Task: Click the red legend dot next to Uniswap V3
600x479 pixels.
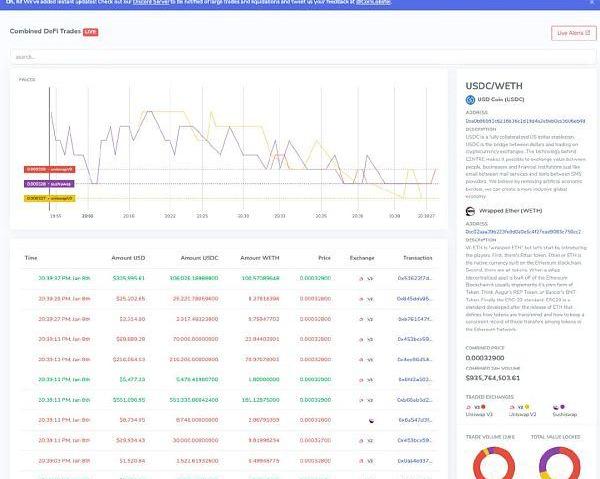Action: pyautogui.click(x=483, y=407)
